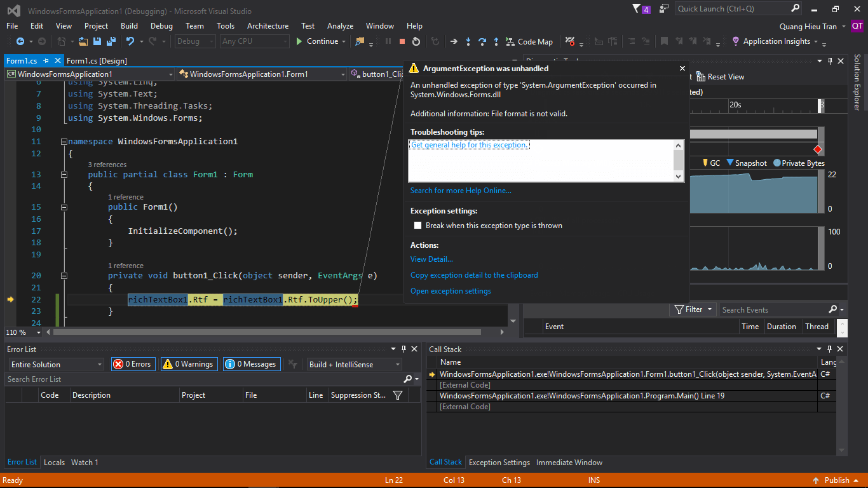Collapse the Form1 class code region
Viewport: 868px width, 488px height.
[64, 174]
